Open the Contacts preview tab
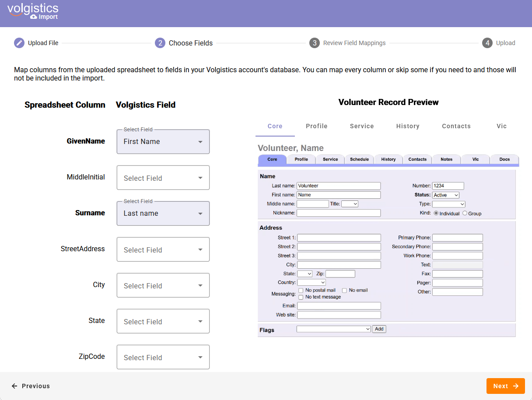Viewport: 532px width, 400px height. [456, 126]
